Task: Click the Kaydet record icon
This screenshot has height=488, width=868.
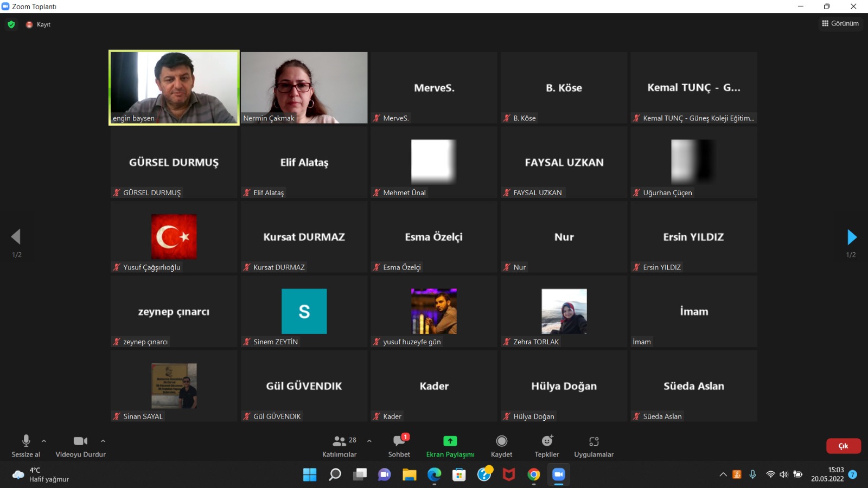Action: 501,446
